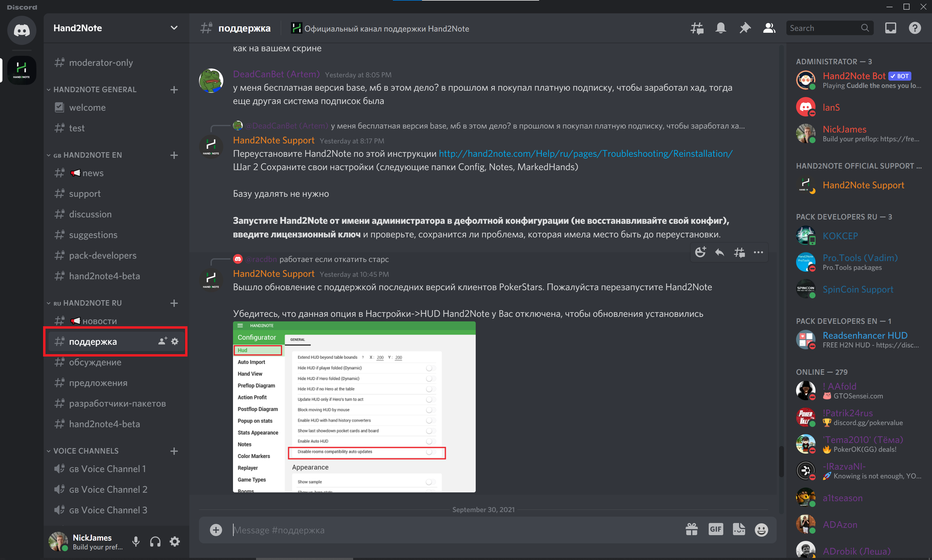Join GB Voice Channel 3
Viewport: 932px width, 560px height.
click(x=116, y=510)
